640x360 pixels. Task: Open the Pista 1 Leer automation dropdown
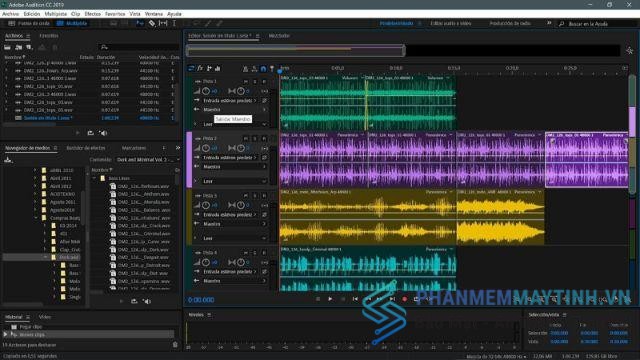point(235,124)
